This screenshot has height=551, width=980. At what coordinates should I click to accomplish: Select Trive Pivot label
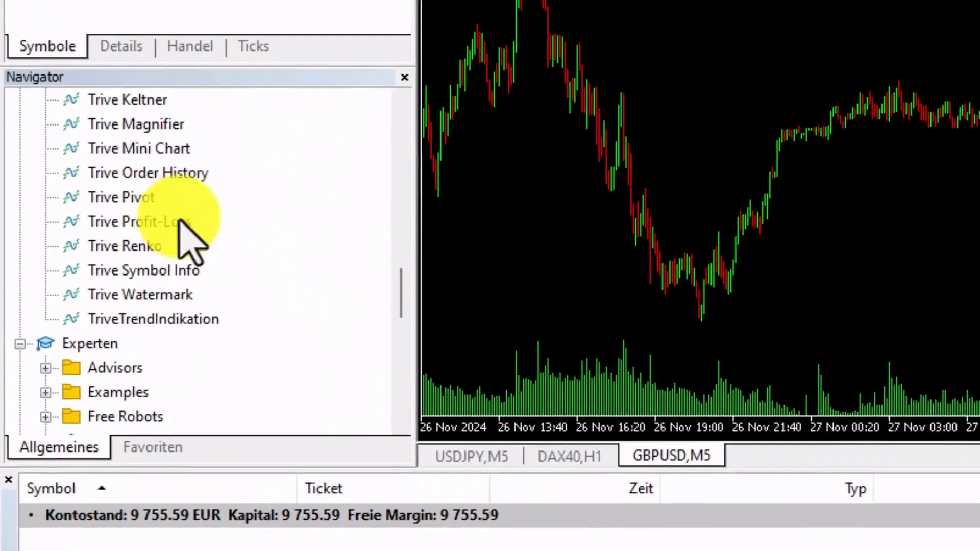click(121, 197)
